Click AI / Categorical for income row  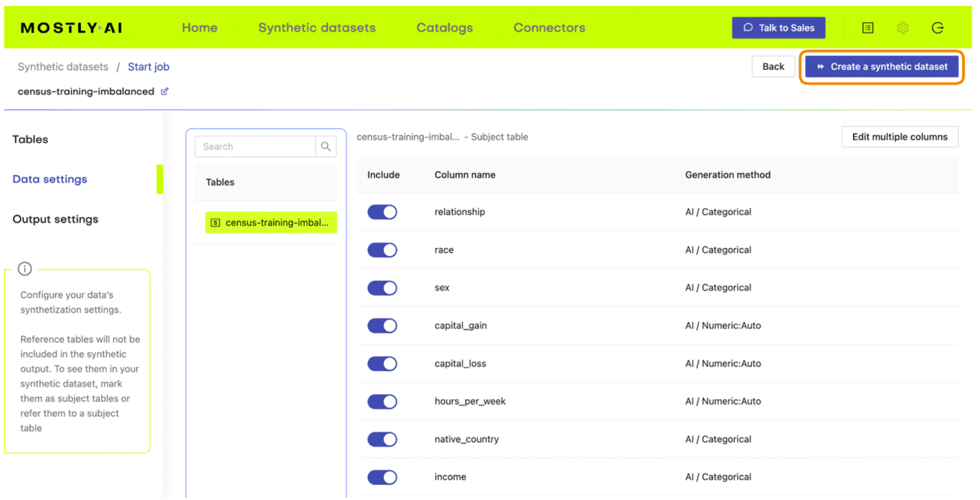[x=718, y=477]
